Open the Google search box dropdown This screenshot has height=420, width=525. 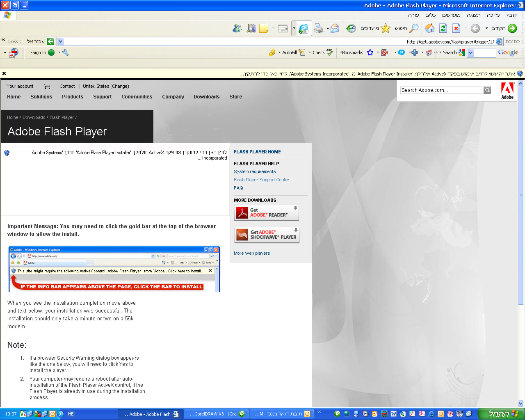click(470, 52)
